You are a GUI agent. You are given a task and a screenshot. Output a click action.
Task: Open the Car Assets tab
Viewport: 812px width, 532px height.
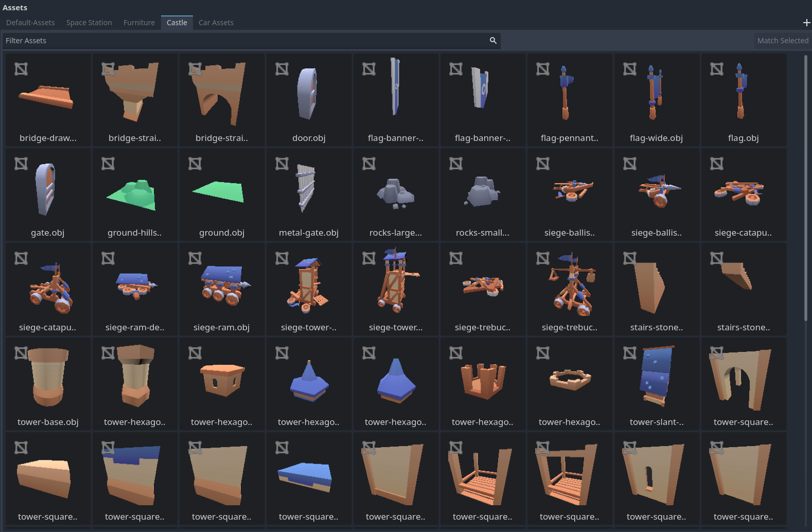pyautogui.click(x=216, y=23)
